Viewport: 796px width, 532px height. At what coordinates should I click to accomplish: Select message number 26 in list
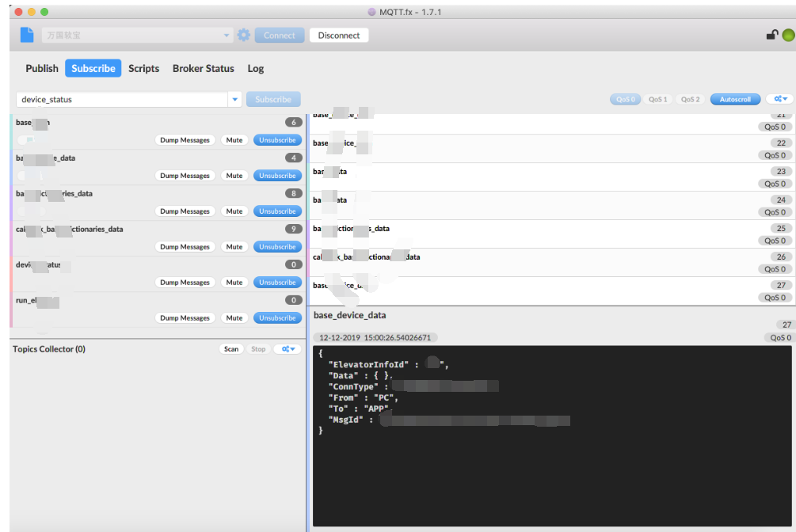click(551, 263)
